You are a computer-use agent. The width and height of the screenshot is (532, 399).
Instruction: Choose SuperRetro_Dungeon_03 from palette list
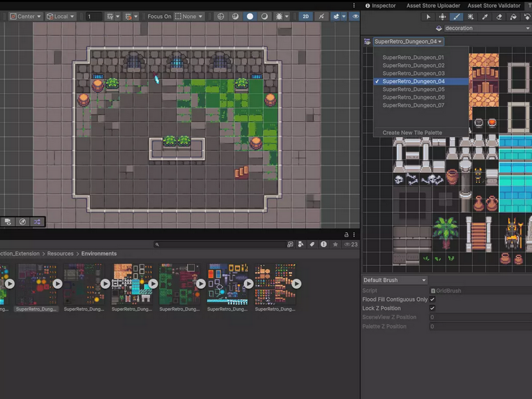(413, 73)
